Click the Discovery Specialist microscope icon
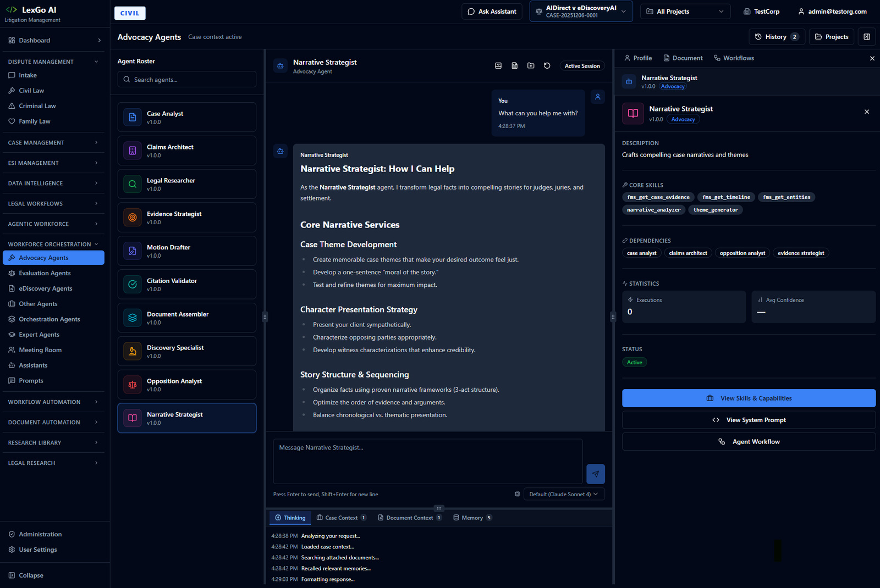 (x=133, y=351)
